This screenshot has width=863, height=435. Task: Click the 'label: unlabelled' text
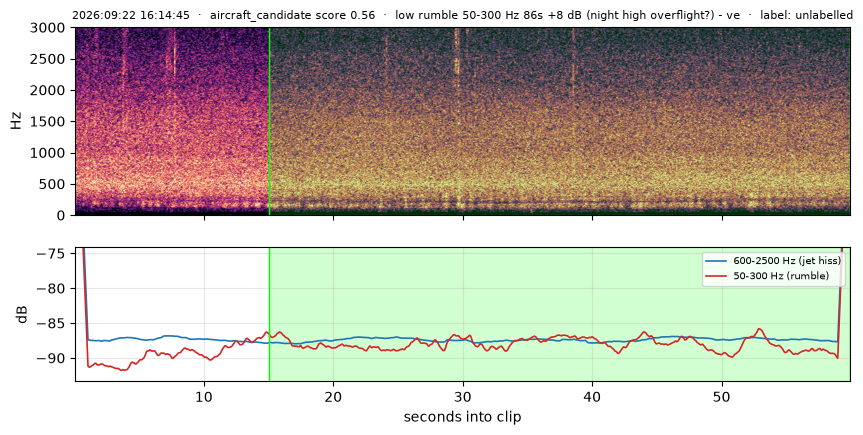tap(806, 15)
